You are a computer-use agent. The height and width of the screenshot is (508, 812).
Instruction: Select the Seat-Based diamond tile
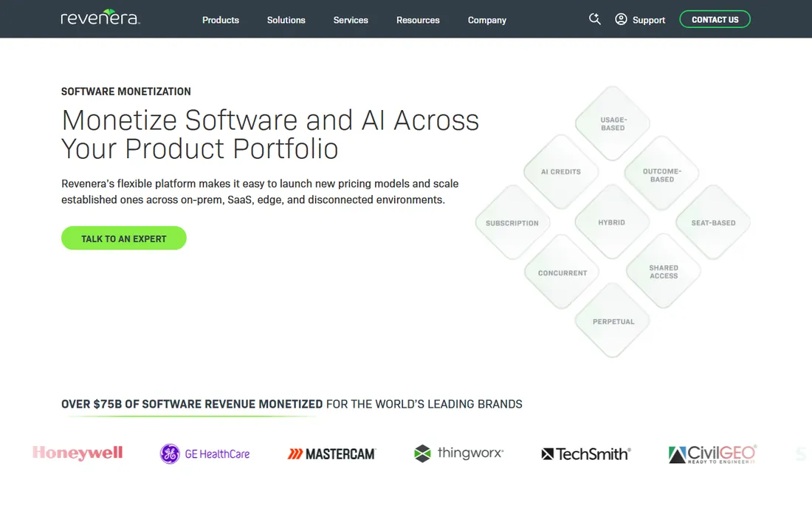pyautogui.click(x=713, y=223)
